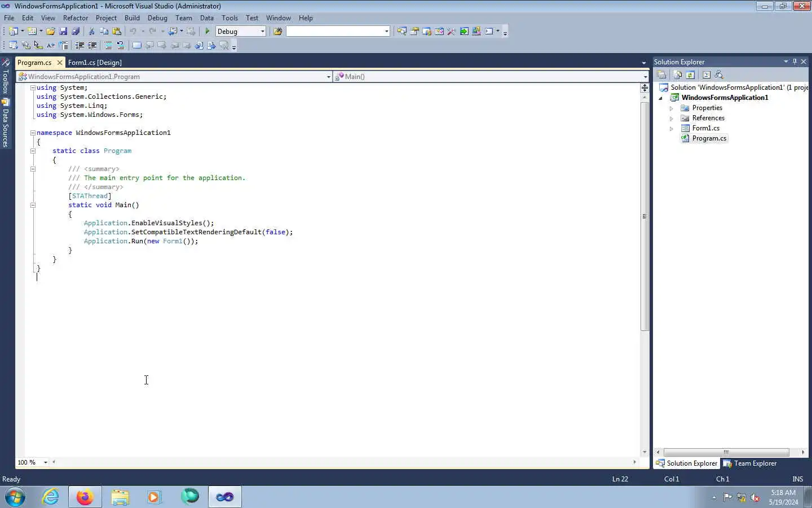Click the Solution Explorer horizontal scrollbar
812x508 pixels.
726,452
